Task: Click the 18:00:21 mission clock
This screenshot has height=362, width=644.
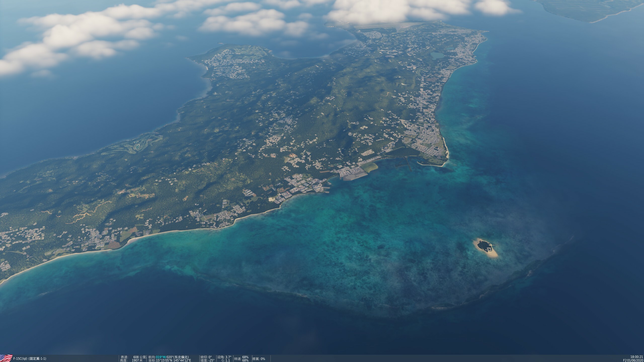Action: (637, 357)
